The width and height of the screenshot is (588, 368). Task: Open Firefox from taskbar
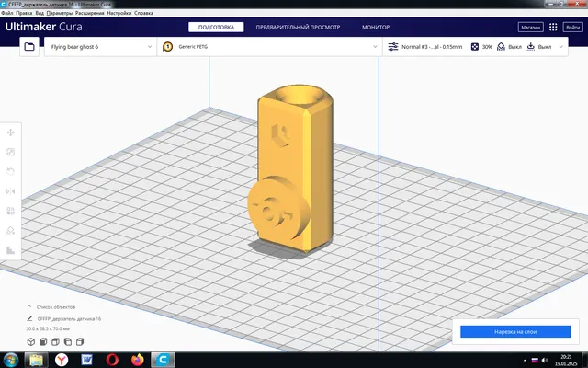pos(138,360)
